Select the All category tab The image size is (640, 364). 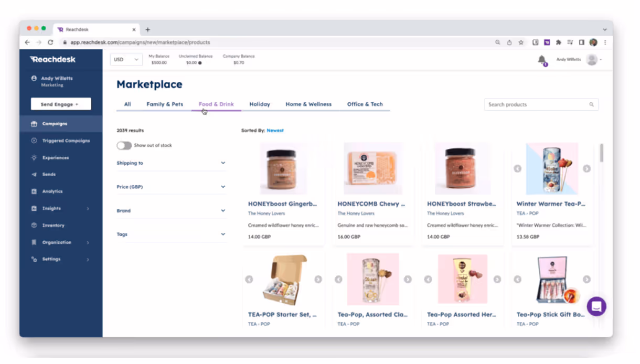pos(127,104)
